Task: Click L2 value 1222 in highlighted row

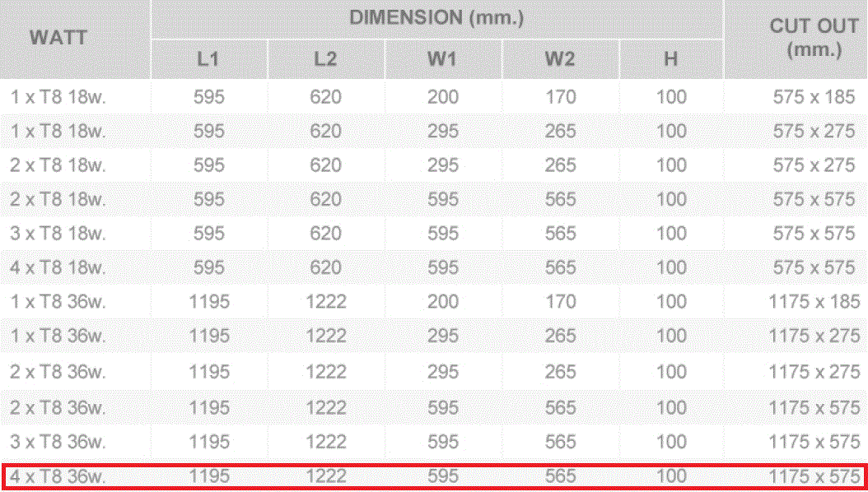Action: (x=325, y=476)
